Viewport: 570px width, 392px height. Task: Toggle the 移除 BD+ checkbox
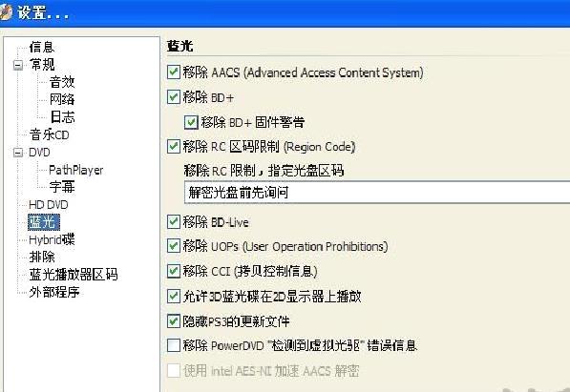[174, 97]
